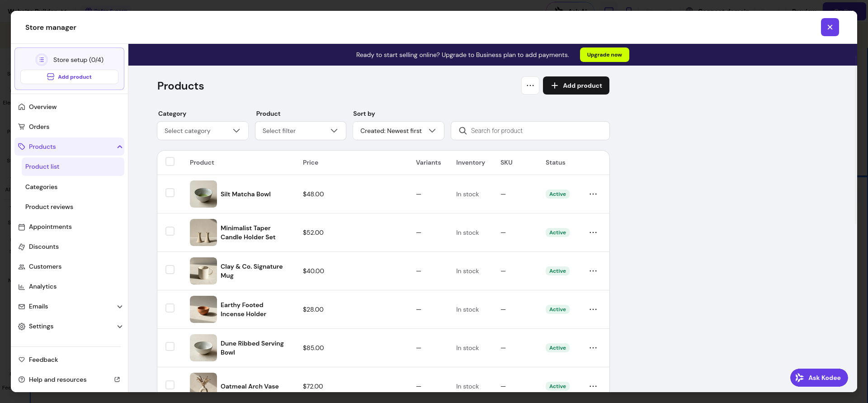Click the search magnifier icon

462,131
